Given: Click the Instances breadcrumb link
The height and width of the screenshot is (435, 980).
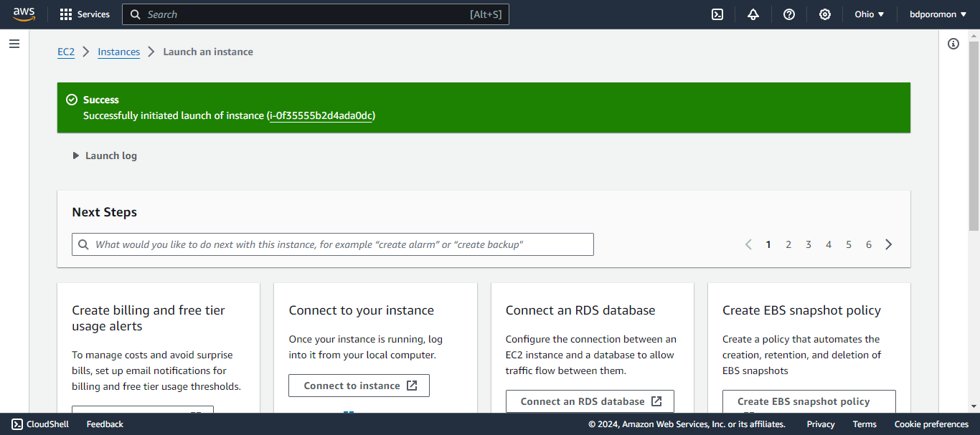Looking at the screenshot, I should (118, 52).
